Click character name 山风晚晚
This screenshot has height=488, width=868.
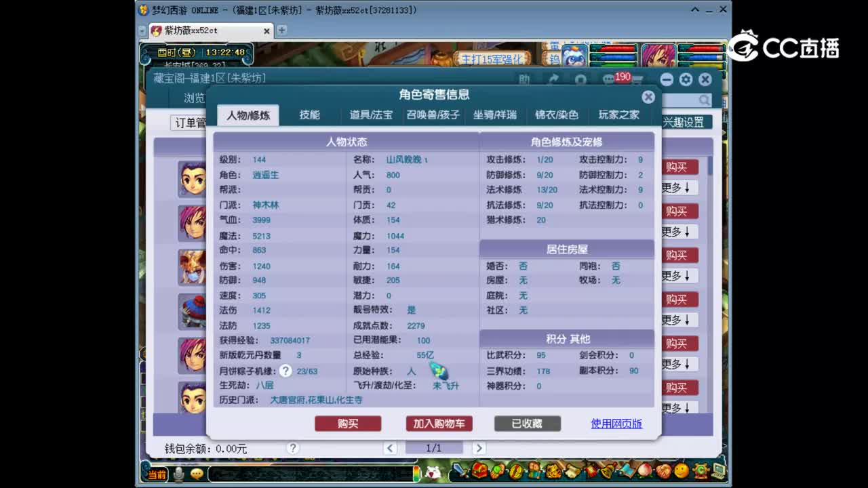(x=407, y=160)
